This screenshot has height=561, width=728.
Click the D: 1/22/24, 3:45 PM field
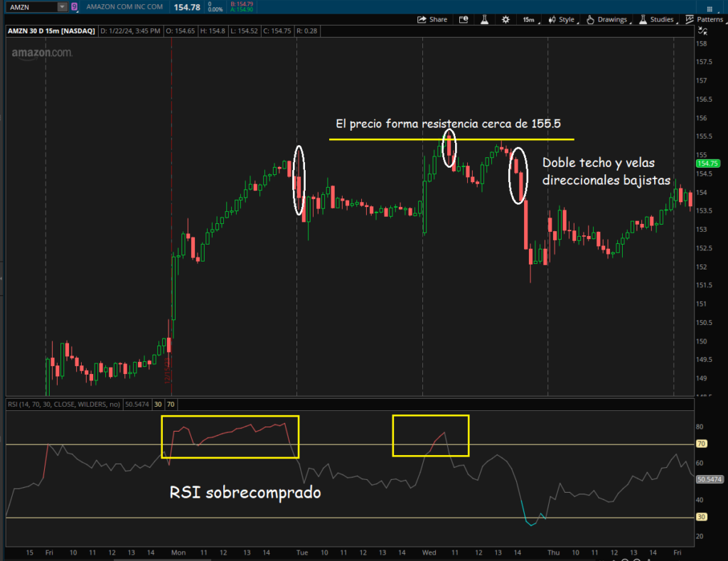(x=131, y=31)
